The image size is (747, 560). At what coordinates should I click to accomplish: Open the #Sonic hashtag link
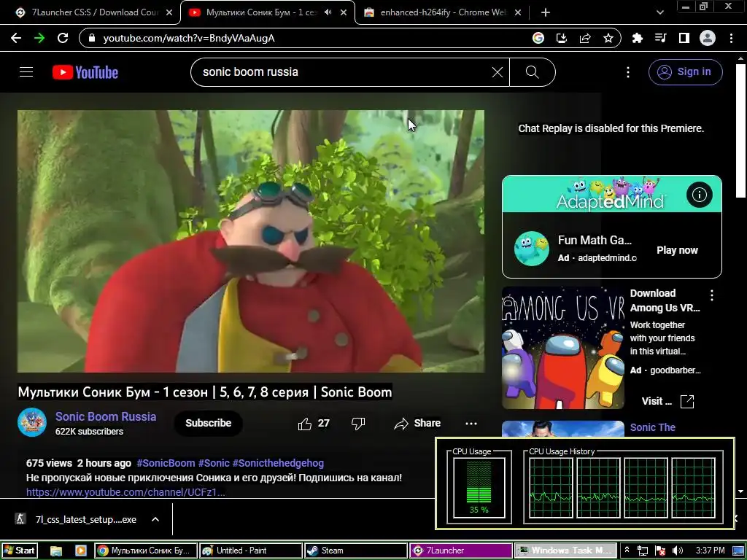click(214, 463)
